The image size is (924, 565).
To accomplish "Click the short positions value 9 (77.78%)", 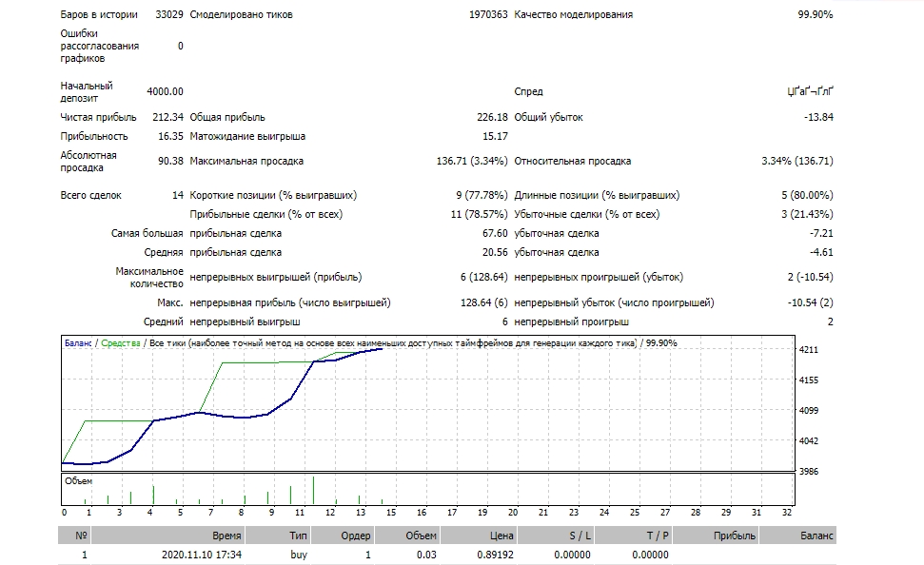I will 482,195.
